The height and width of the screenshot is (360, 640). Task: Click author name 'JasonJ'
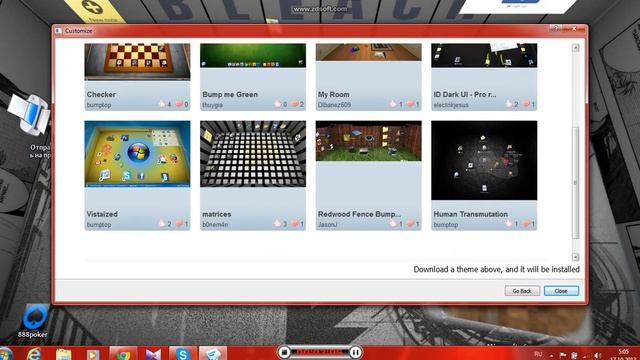pos(327,224)
